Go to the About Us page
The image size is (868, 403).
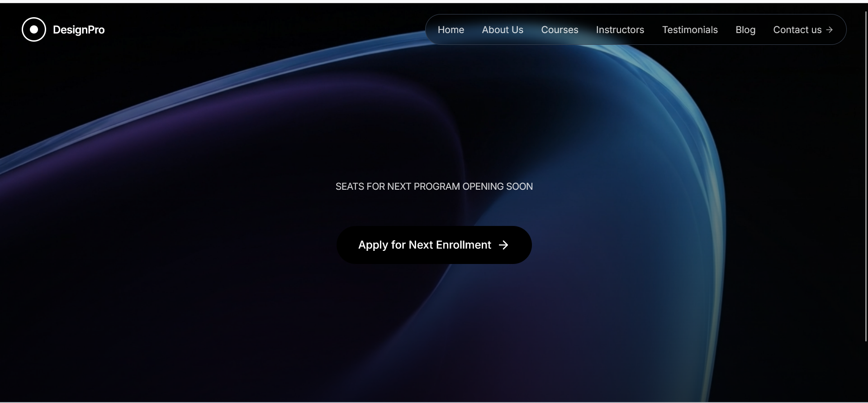tap(503, 30)
